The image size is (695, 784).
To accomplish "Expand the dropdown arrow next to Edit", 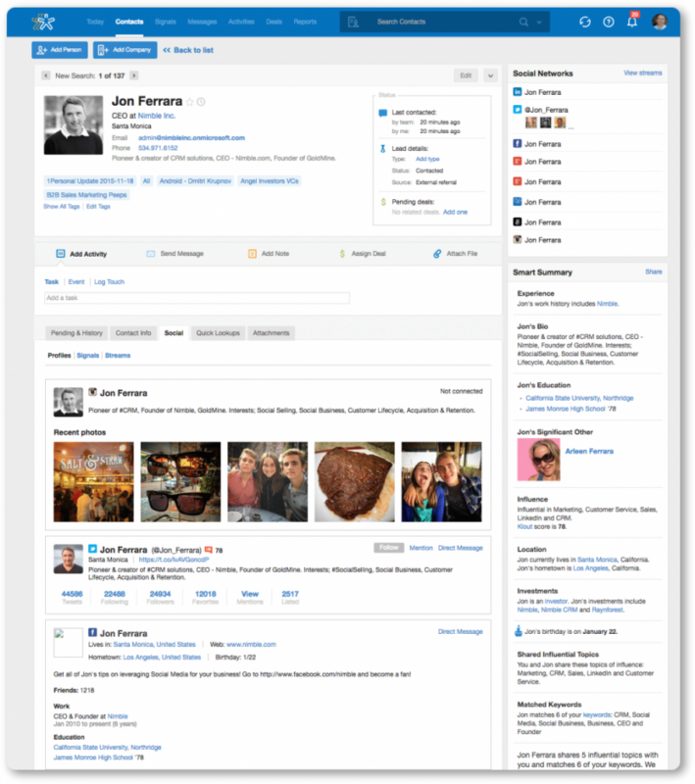I will (x=490, y=75).
